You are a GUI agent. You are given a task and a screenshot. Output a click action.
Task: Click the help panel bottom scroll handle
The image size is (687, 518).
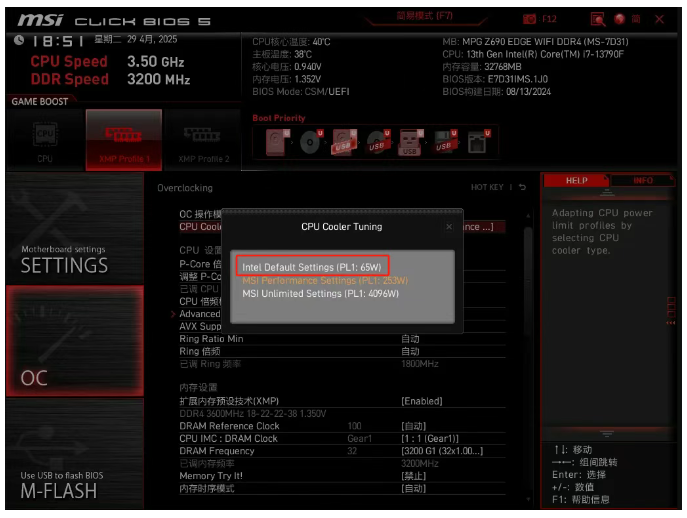607,434
